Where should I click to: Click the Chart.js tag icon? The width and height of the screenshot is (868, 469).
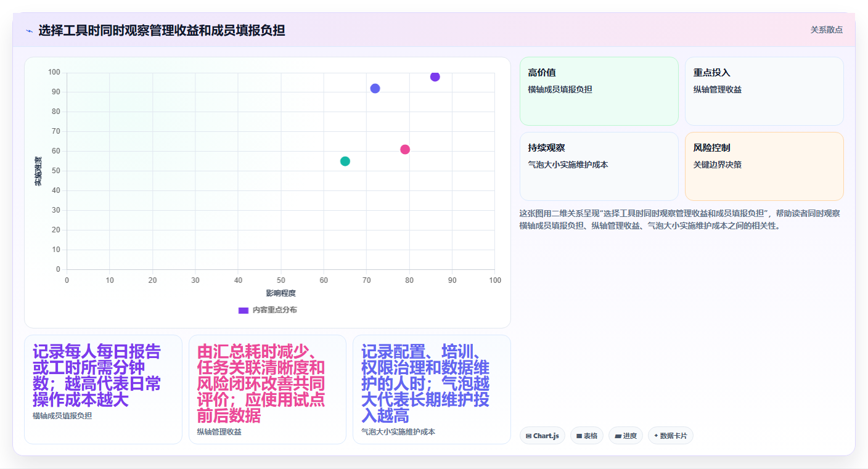tap(529, 436)
